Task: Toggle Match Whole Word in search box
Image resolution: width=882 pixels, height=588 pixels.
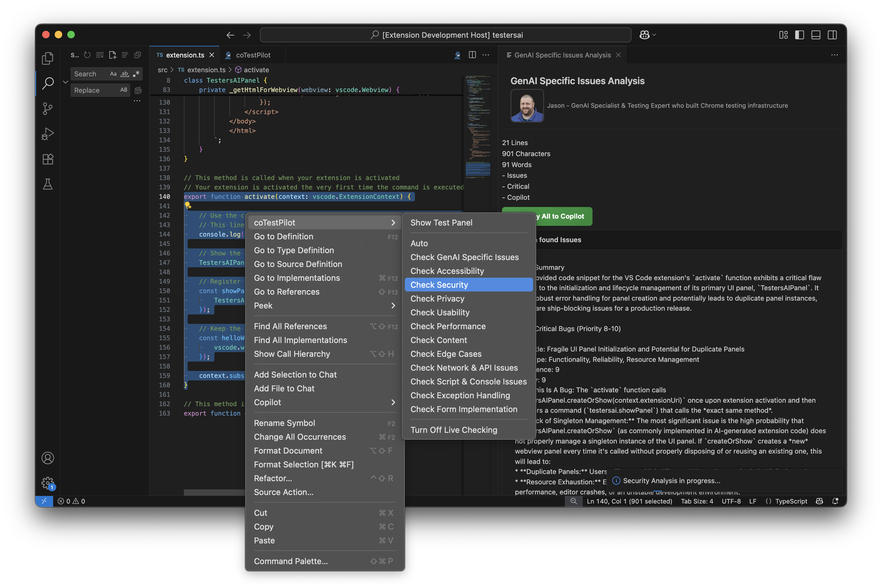Action: tap(124, 74)
